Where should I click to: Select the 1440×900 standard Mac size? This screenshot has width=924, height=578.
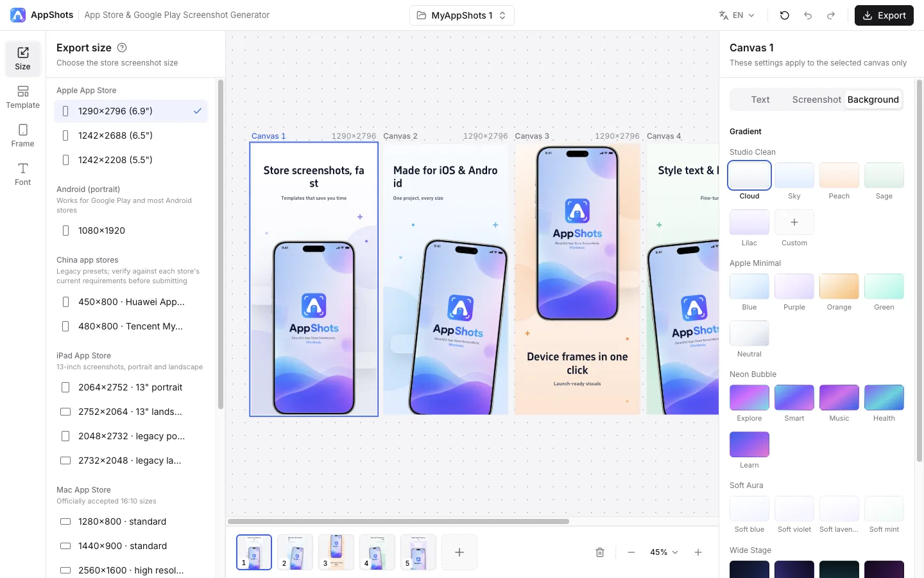131,546
